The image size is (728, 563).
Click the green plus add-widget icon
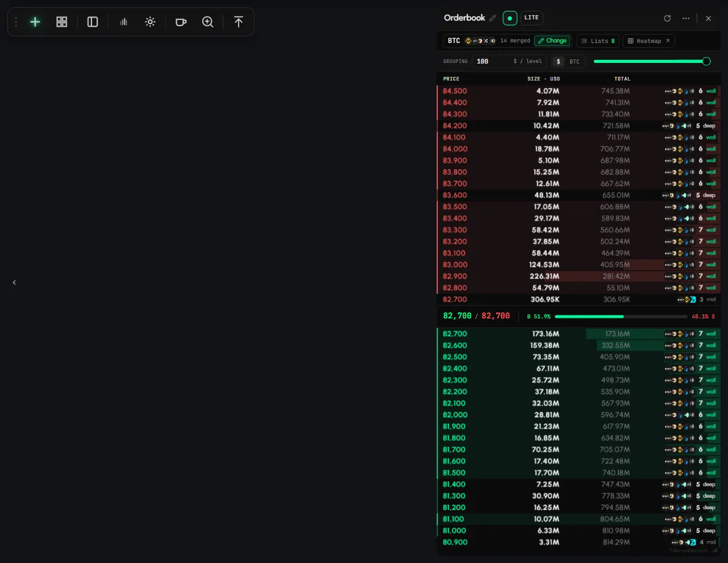35,22
